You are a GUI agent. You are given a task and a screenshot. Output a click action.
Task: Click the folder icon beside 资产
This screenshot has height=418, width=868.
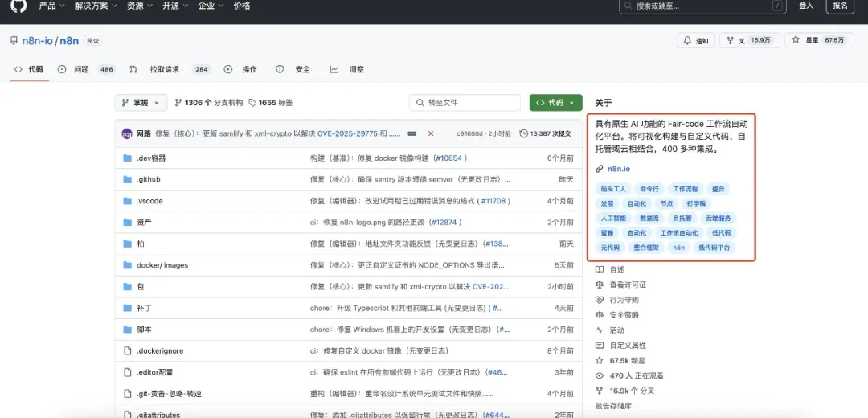click(127, 222)
